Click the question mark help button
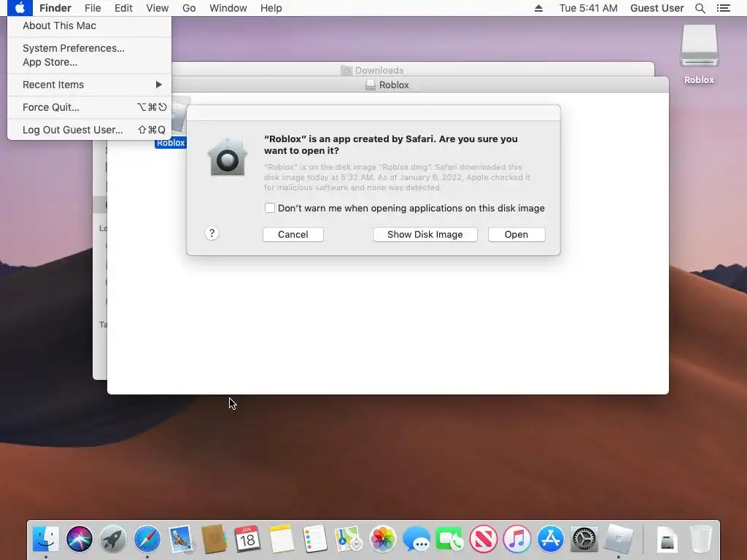This screenshot has width=747, height=560. 212,233
